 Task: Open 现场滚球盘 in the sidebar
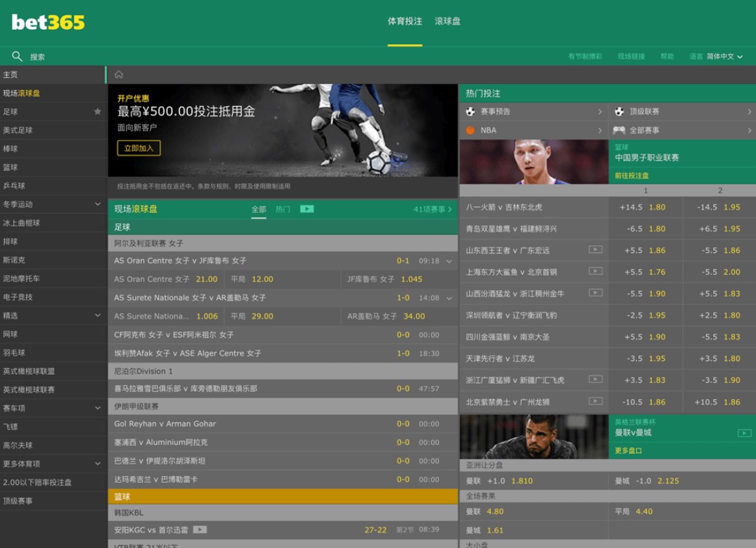[53, 93]
